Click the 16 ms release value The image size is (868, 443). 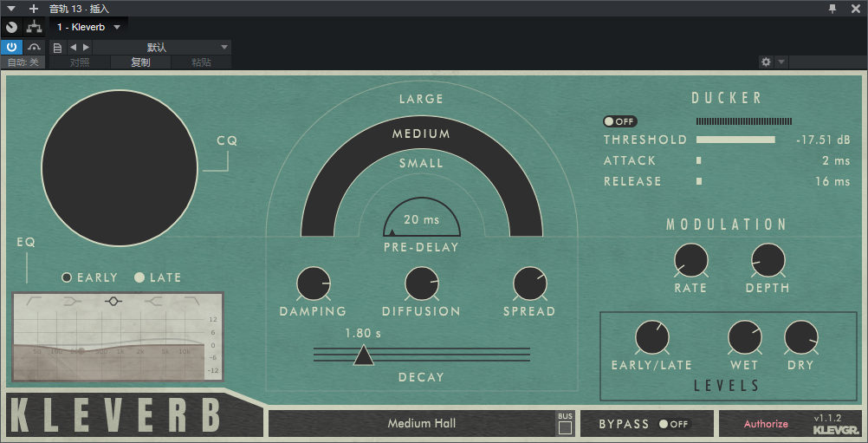tap(832, 181)
